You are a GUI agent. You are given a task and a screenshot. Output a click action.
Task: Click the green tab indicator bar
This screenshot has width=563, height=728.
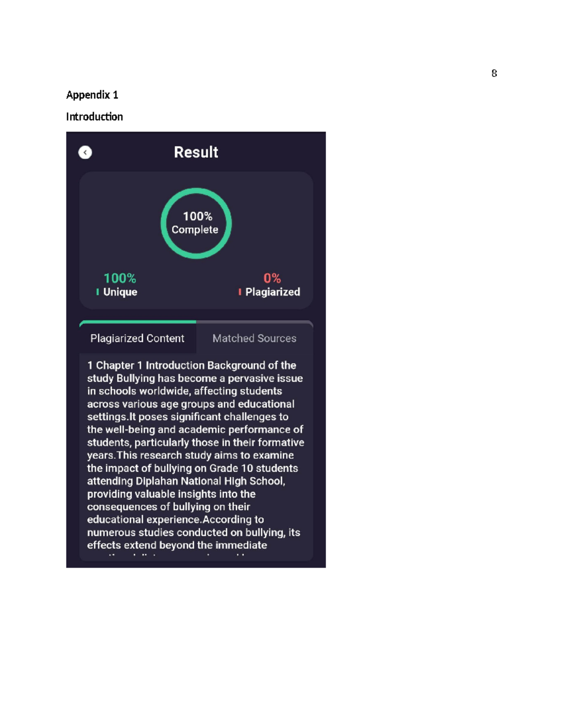click(137, 322)
